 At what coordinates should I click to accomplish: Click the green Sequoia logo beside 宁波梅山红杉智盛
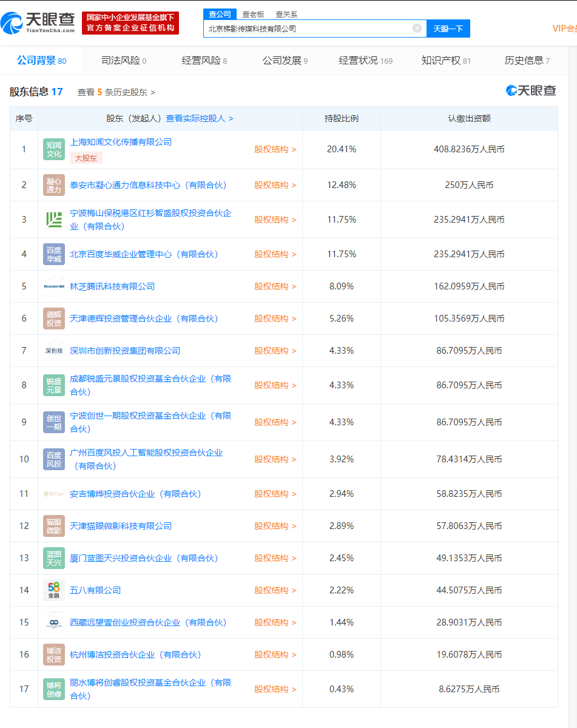pos(54,219)
